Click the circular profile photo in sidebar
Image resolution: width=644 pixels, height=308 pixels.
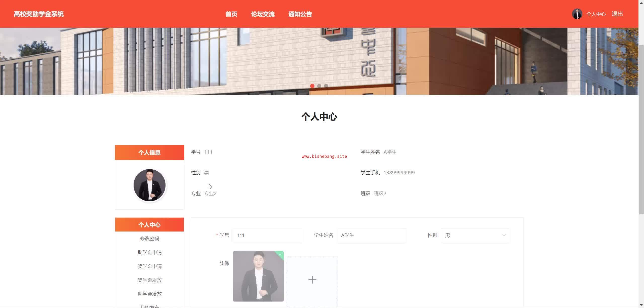(x=149, y=185)
